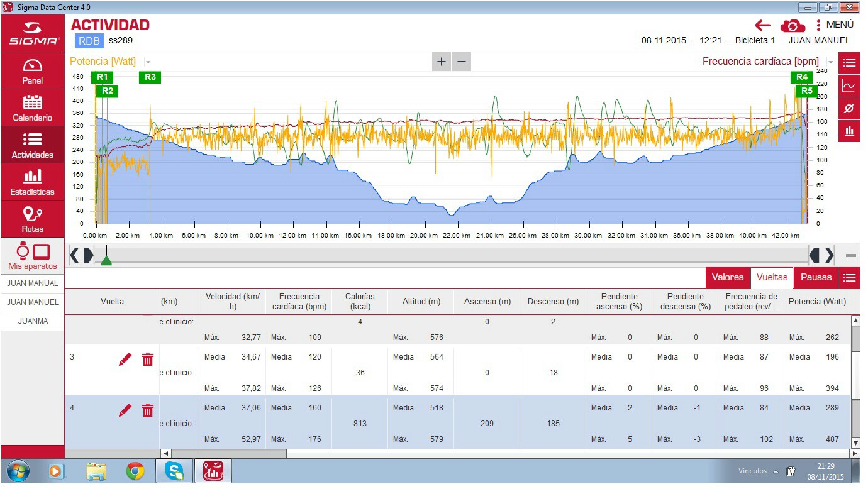Open the MENÚ options

point(835,25)
